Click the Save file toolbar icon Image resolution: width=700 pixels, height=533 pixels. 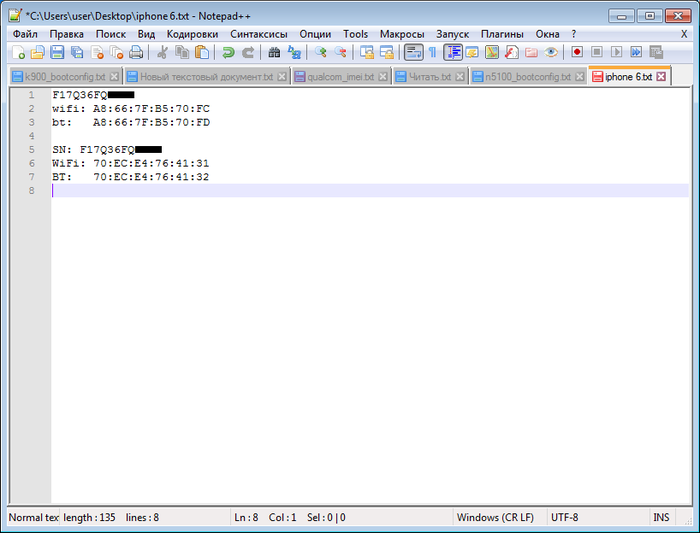(x=57, y=52)
